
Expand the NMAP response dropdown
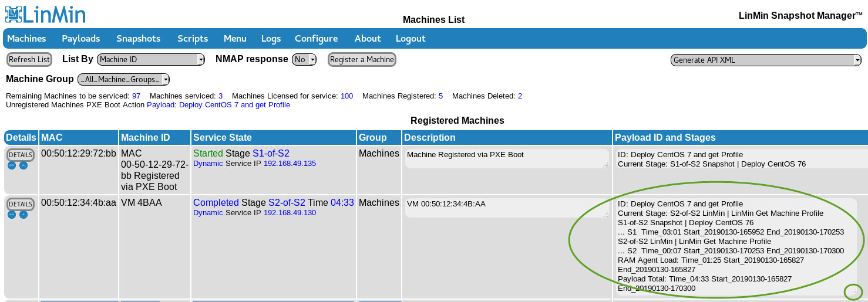304,59
